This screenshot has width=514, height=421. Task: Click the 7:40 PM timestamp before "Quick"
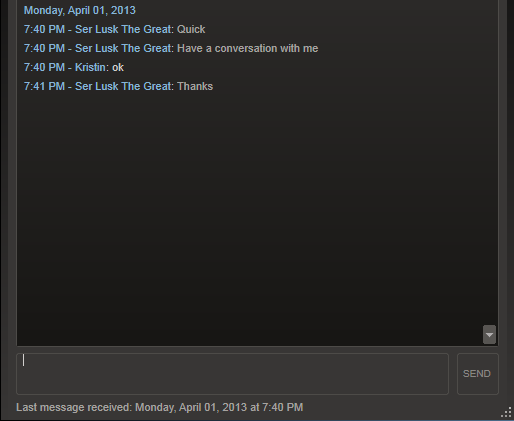click(44, 29)
